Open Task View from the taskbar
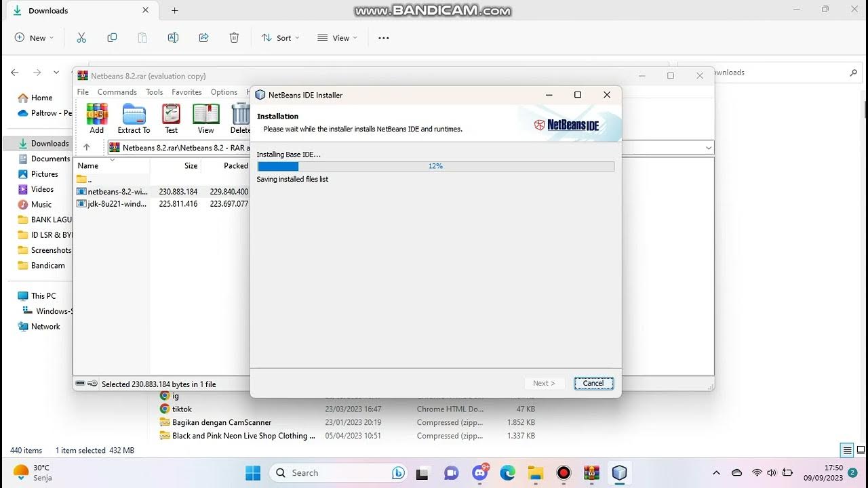Viewport: 868px width, 488px height. tap(422, 473)
